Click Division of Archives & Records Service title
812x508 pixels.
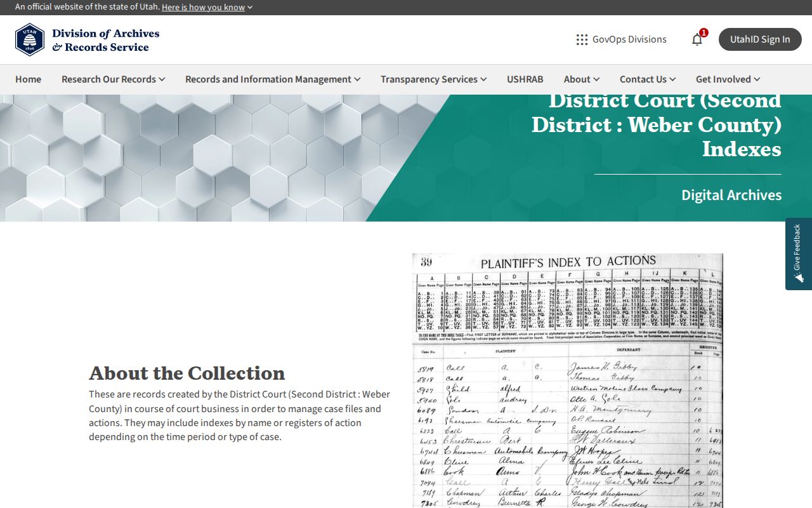(x=106, y=40)
